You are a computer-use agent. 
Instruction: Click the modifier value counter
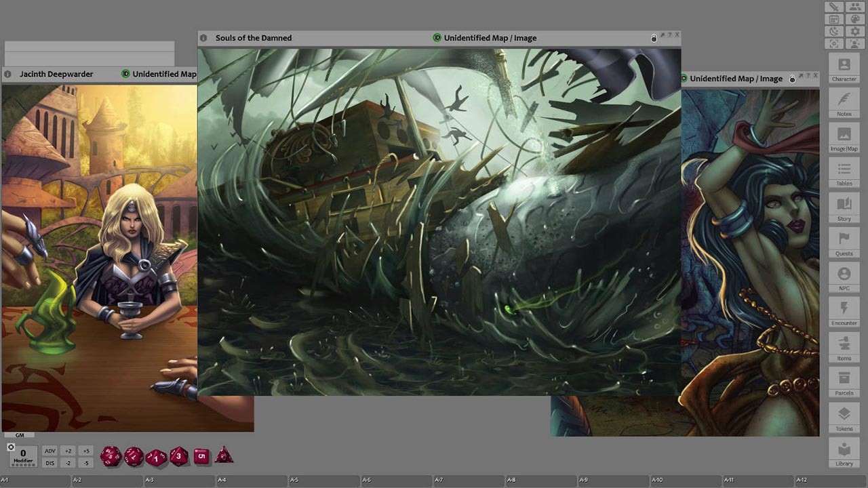click(x=22, y=455)
